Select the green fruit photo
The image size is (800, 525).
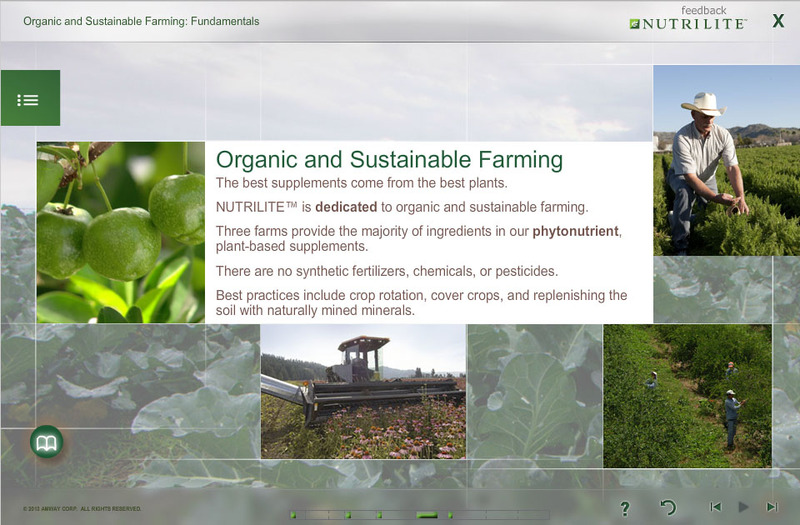click(x=120, y=232)
